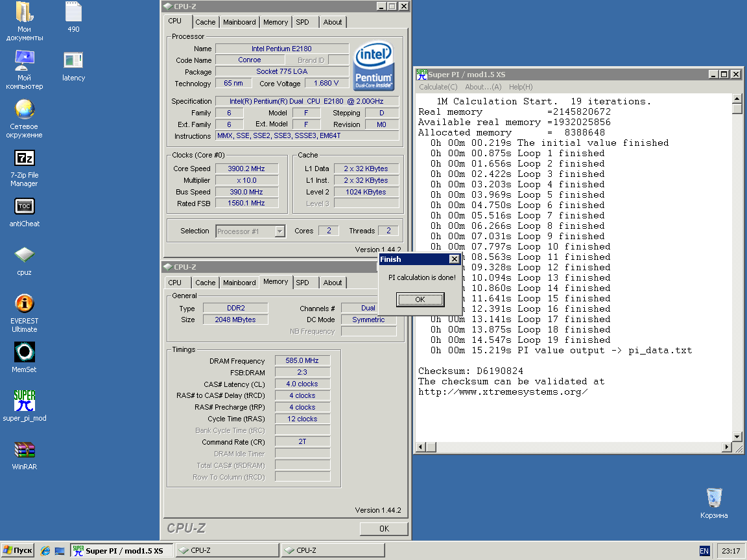Open About...(A) menu in Super PI
Screen dimensions: 747x560
tap(483, 87)
